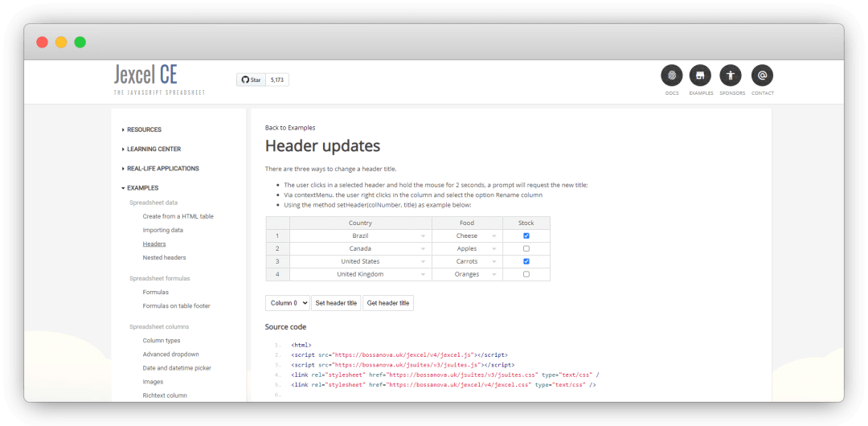
Task: Open the Cheese food dropdown arrow
Action: tap(493, 236)
